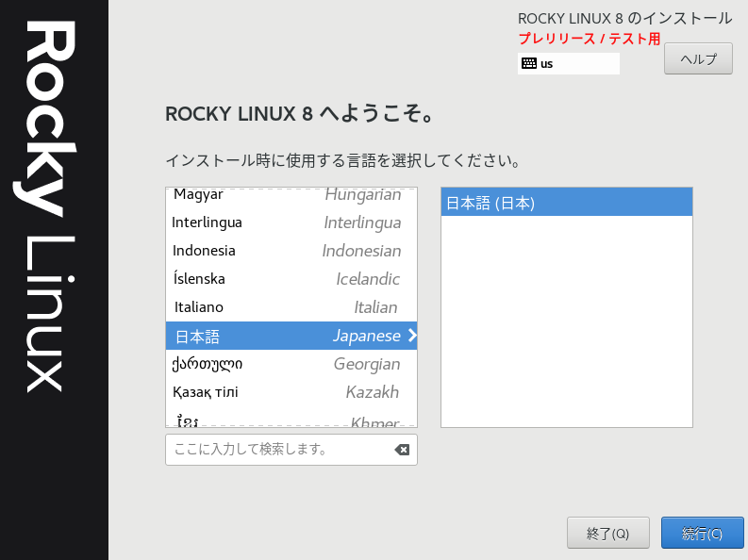The width and height of the screenshot is (748, 560).
Task: Select the 日本語 (日本) locale entry
Action: pos(566,202)
